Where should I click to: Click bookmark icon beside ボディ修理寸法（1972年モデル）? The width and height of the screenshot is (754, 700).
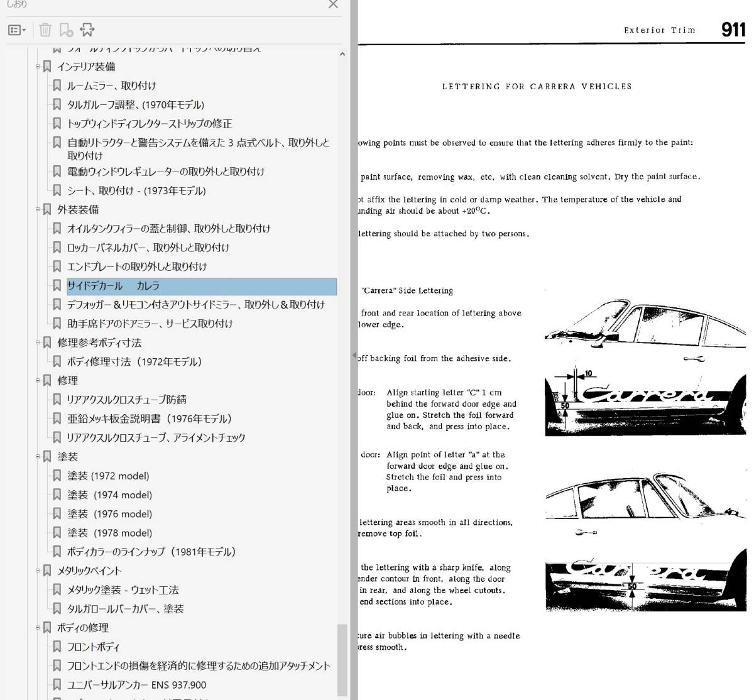[57, 362]
